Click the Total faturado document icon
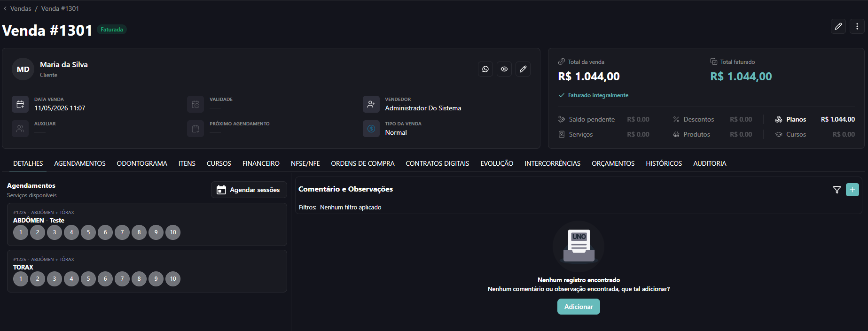868x331 pixels. (714, 62)
